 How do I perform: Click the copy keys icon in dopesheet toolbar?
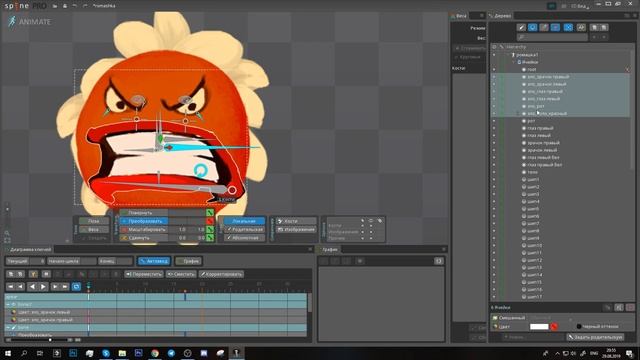pos(11,274)
